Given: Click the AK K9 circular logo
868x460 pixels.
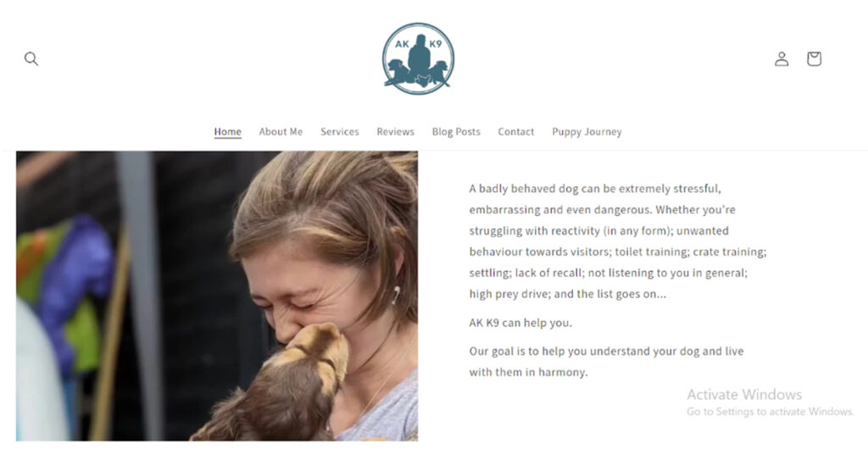Looking at the screenshot, I should pos(418,58).
